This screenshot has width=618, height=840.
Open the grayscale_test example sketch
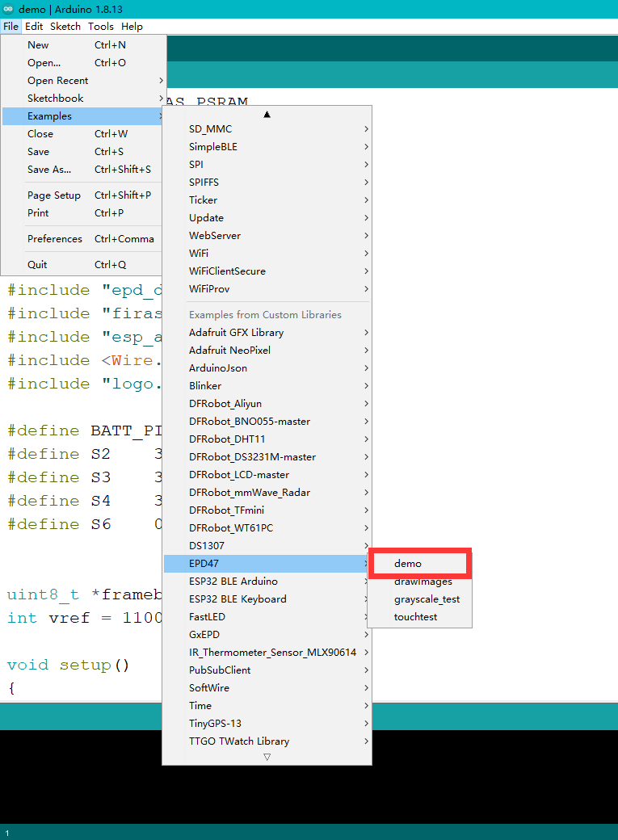[420, 599]
